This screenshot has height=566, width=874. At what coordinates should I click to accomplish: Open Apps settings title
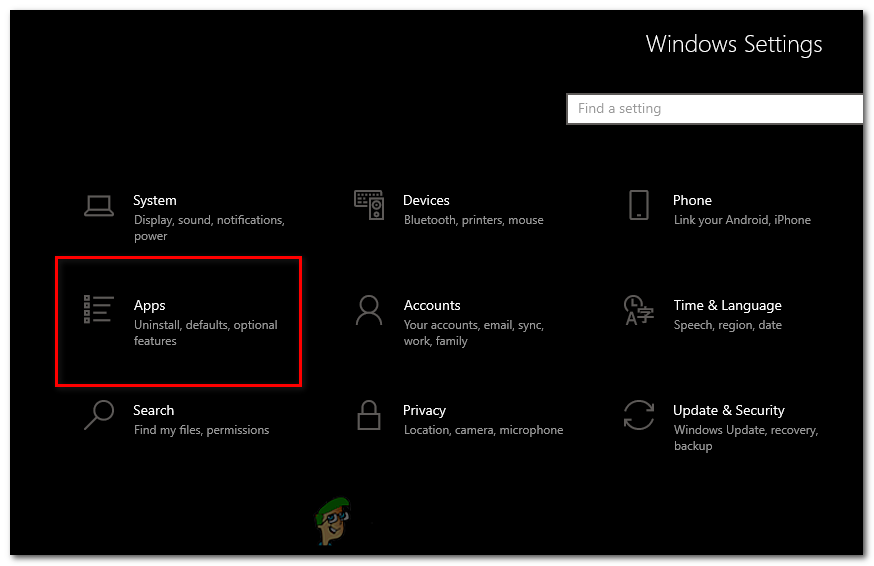point(149,306)
